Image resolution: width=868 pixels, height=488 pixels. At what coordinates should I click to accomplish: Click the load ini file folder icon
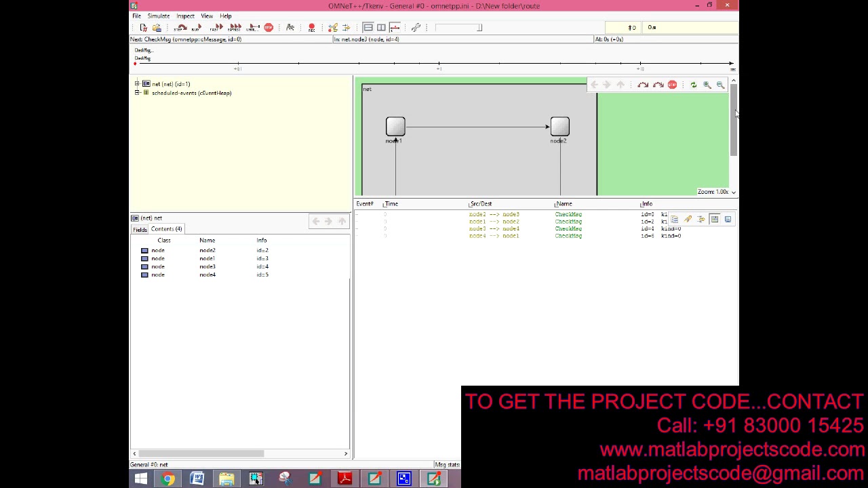(157, 28)
